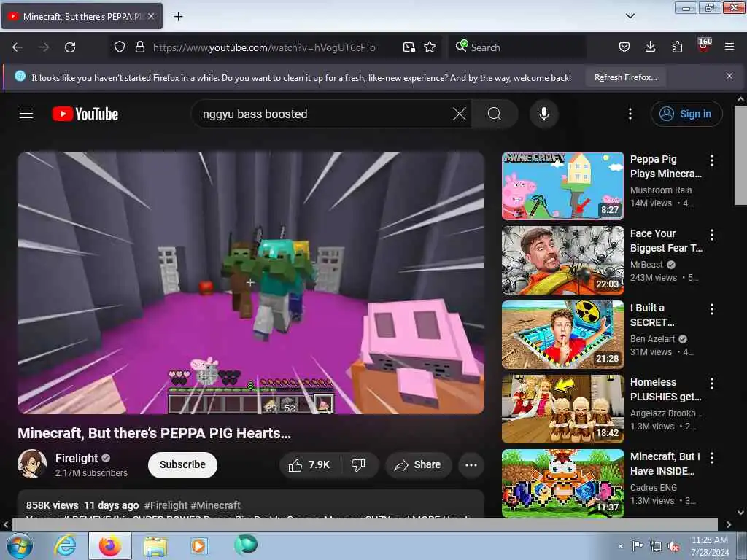This screenshot has height=560, width=747.
Task: Click the video player to pause
Action: pyautogui.click(x=251, y=283)
